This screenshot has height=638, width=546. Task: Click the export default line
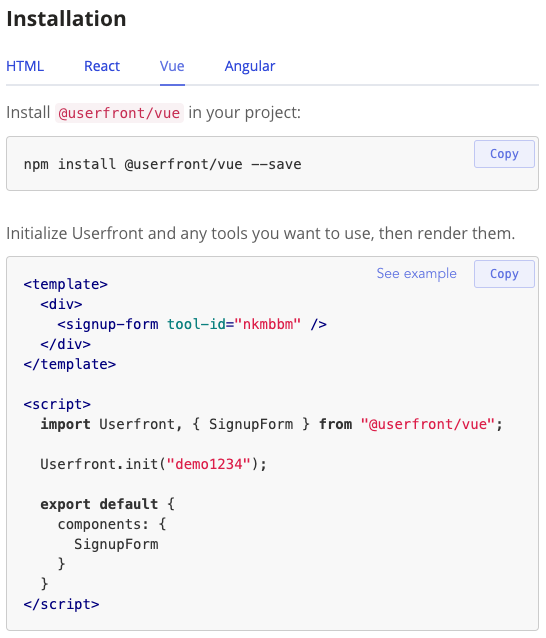pos(107,504)
